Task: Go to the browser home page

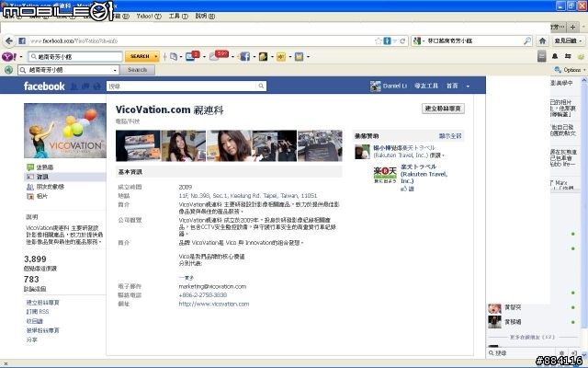Action: tap(542, 40)
